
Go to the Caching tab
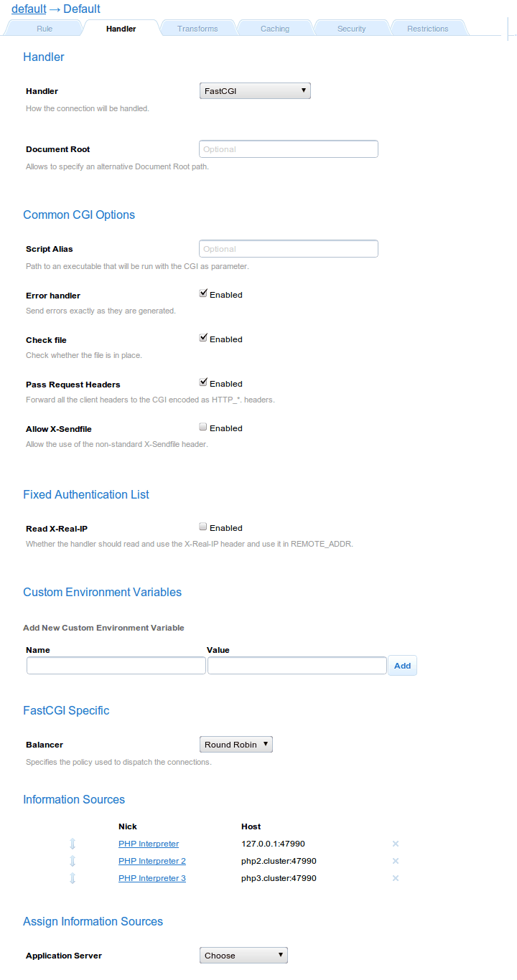[x=274, y=29]
